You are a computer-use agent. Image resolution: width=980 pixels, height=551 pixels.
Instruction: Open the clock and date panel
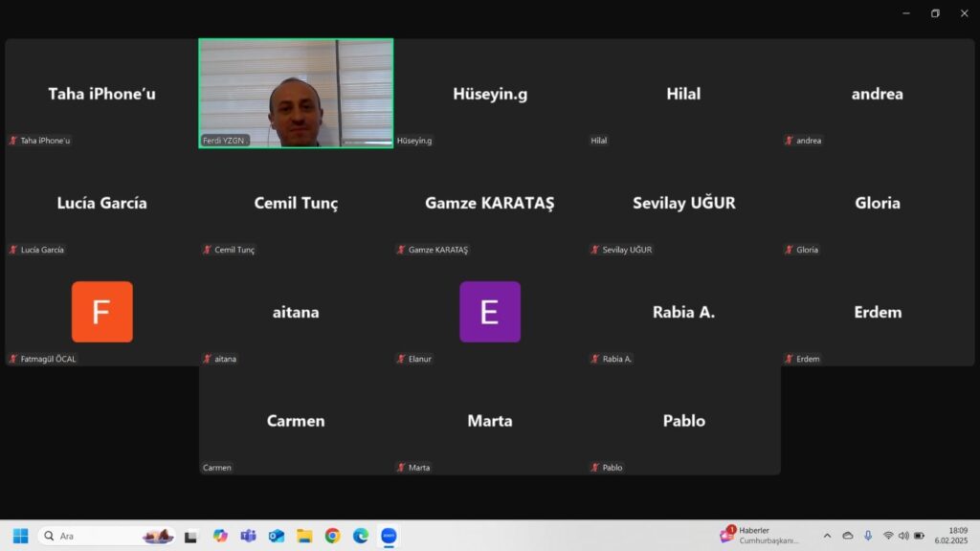coord(956,536)
